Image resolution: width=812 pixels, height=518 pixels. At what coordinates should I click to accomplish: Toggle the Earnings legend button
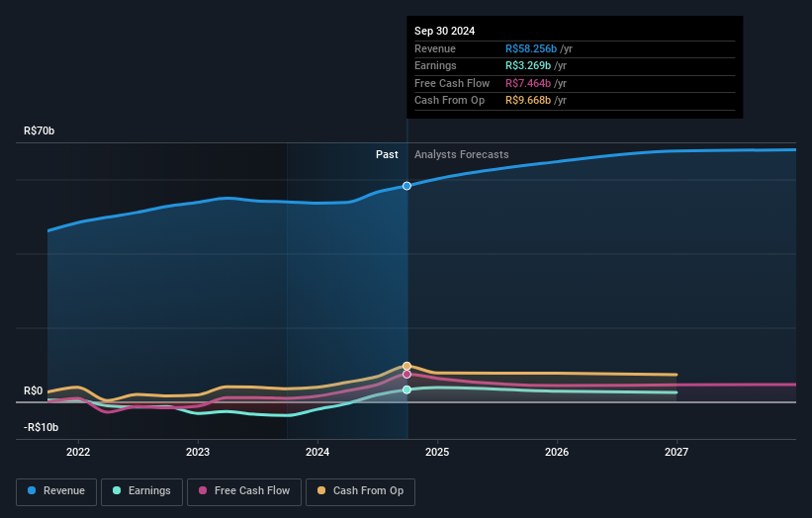[x=141, y=491]
